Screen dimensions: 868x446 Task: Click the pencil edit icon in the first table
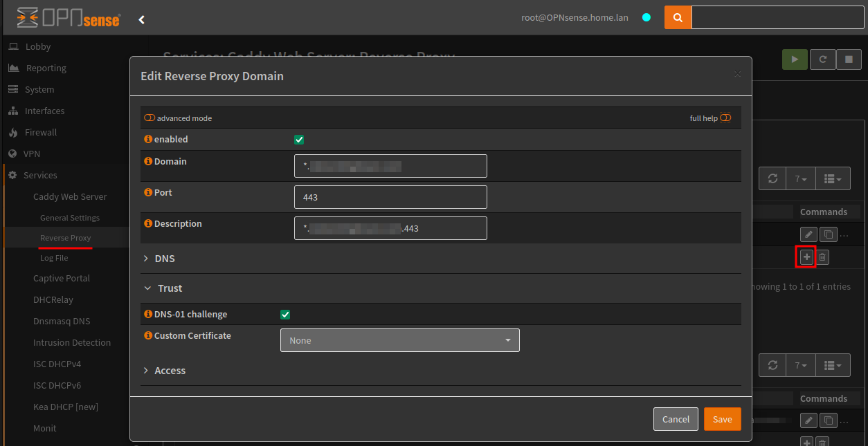coord(808,234)
